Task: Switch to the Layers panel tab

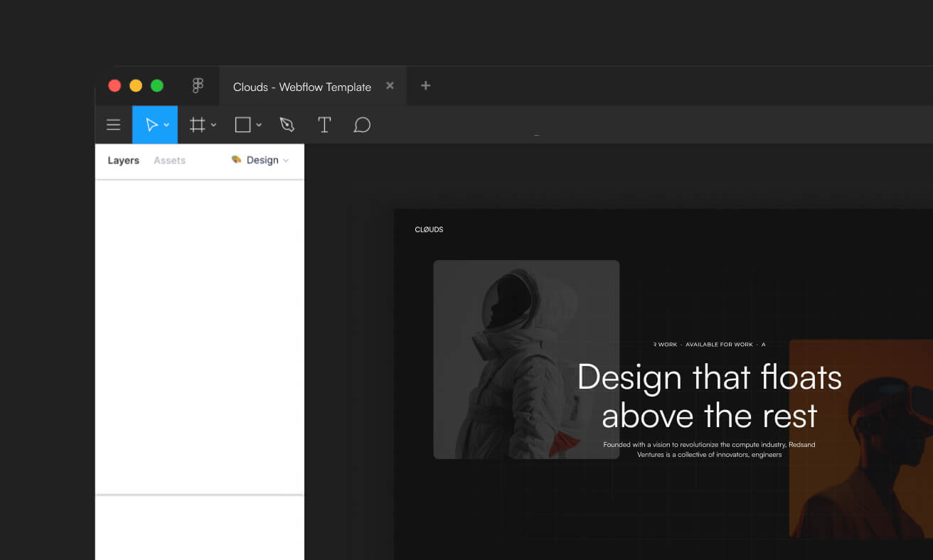Action: [x=123, y=161]
